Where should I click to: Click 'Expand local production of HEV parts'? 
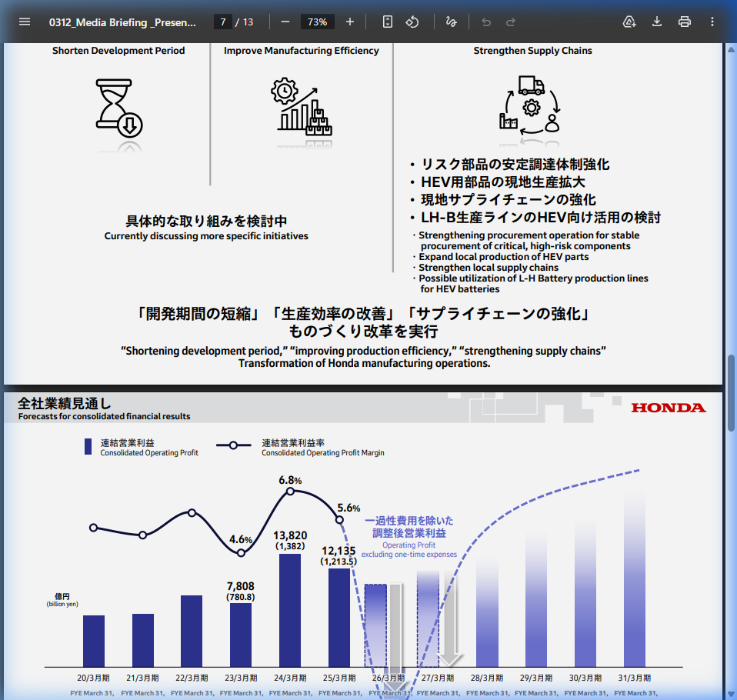click(503, 257)
